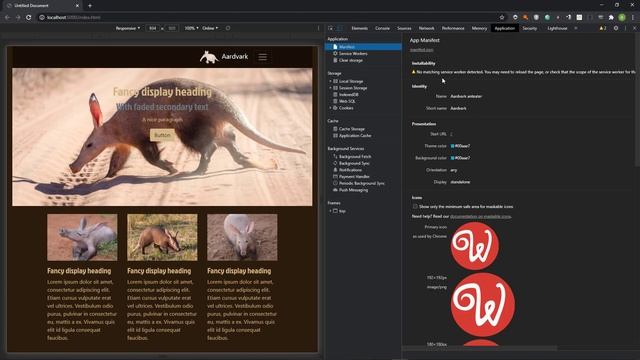The height and width of the screenshot is (360, 640).
Task: Open the 100% zoom dropdown
Action: 191,28
